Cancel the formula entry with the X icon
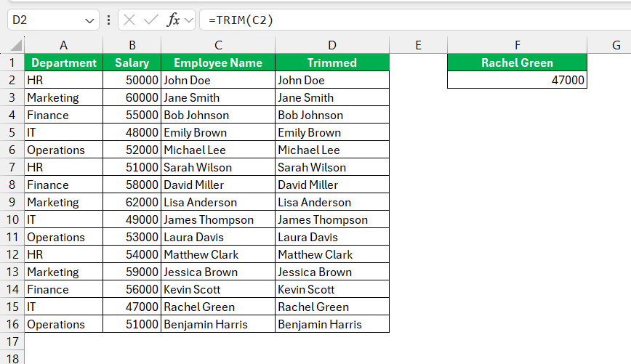This screenshot has height=364, width=631. (x=129, y=20)
